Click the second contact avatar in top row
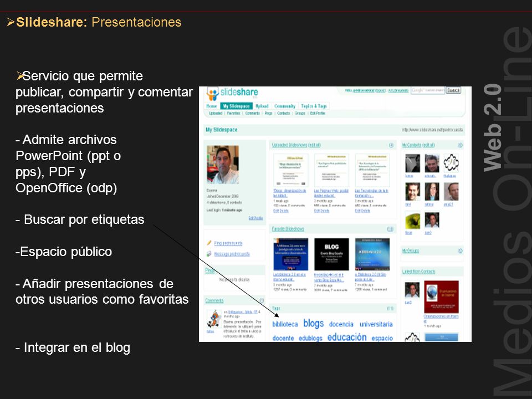Viewport: 532px width, 399px height. point(432,163)
